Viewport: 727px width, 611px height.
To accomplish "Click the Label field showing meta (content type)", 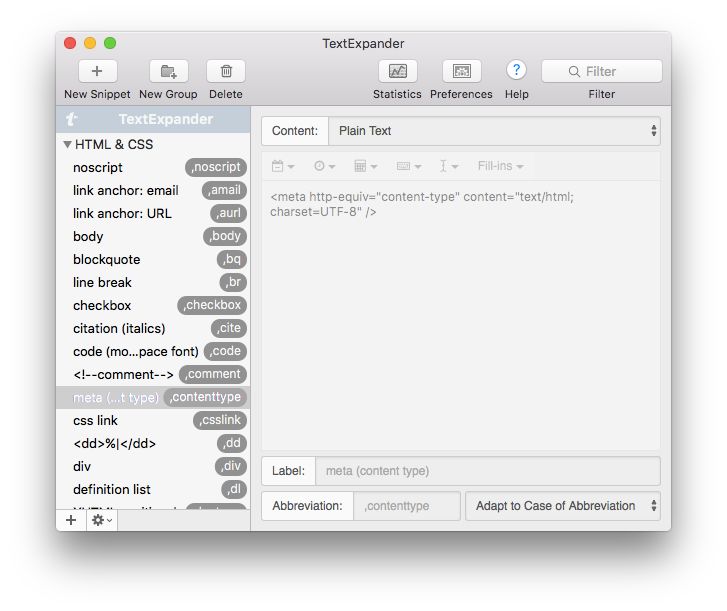I will pyautogui.click(x=488, y=471).
